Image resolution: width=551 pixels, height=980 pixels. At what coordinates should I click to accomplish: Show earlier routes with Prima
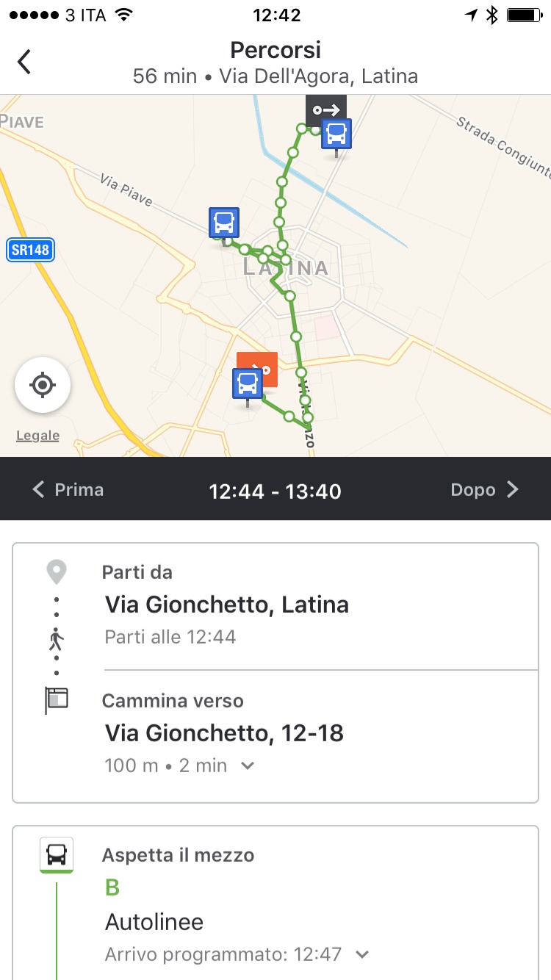(68, 489)
